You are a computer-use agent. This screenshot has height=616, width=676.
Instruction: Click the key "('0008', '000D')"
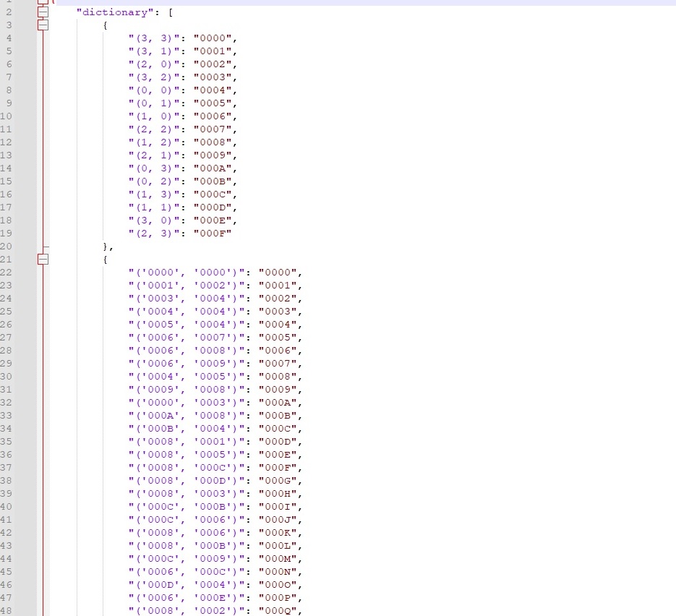coord(187,481)
